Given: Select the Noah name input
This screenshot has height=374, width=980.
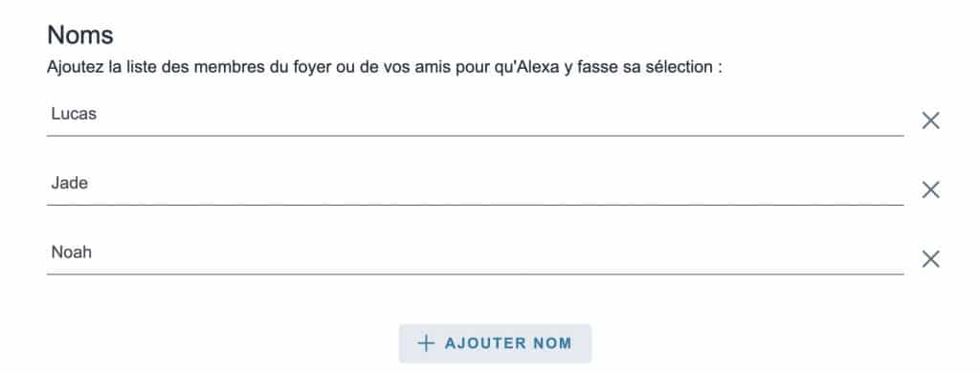Looking at the screenshot, I should pyautogui.click(x=475, y=255).
